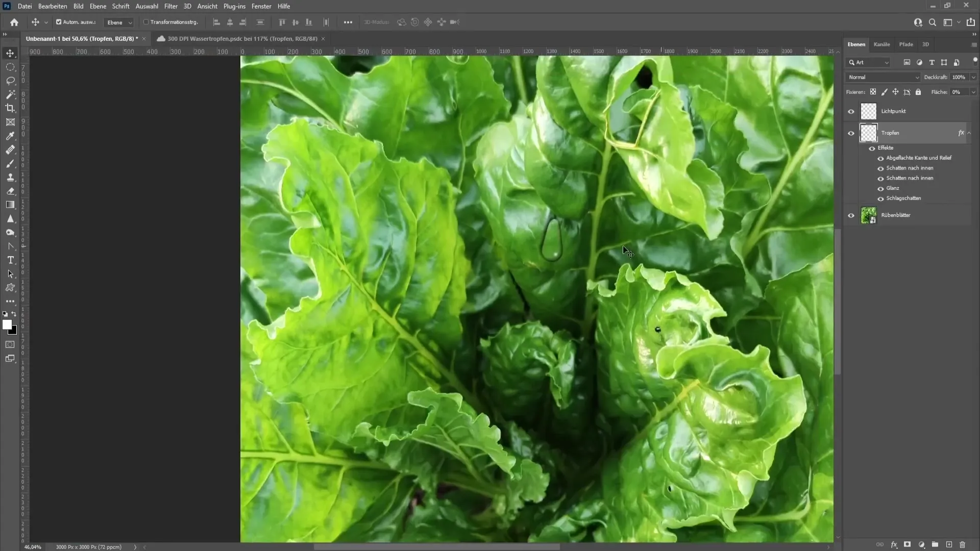Switch to the Pfade tab
The height and width of the screenshot is (551, 980).
[906, 44]
